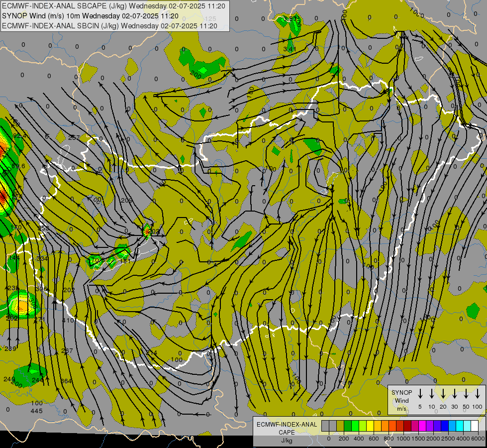
Task: Click the 30 speed label in wind legend
Action: [454, 407]
